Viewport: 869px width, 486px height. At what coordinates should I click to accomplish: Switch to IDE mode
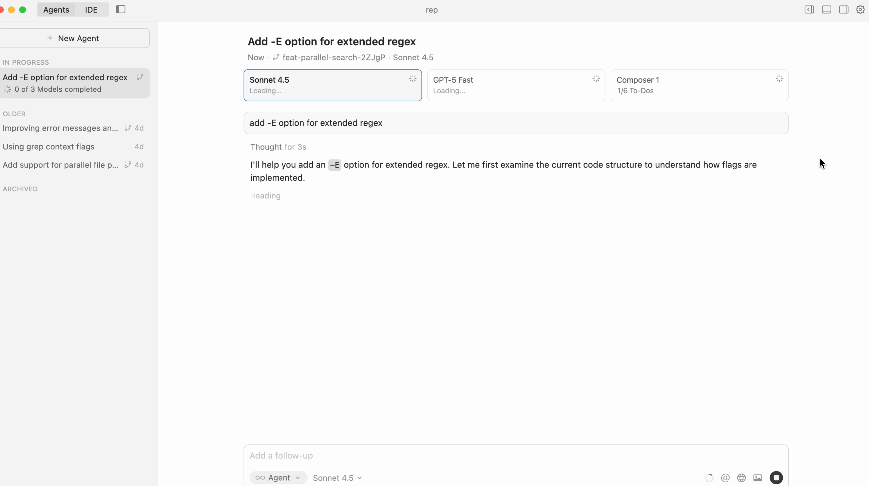coord(91,9)
